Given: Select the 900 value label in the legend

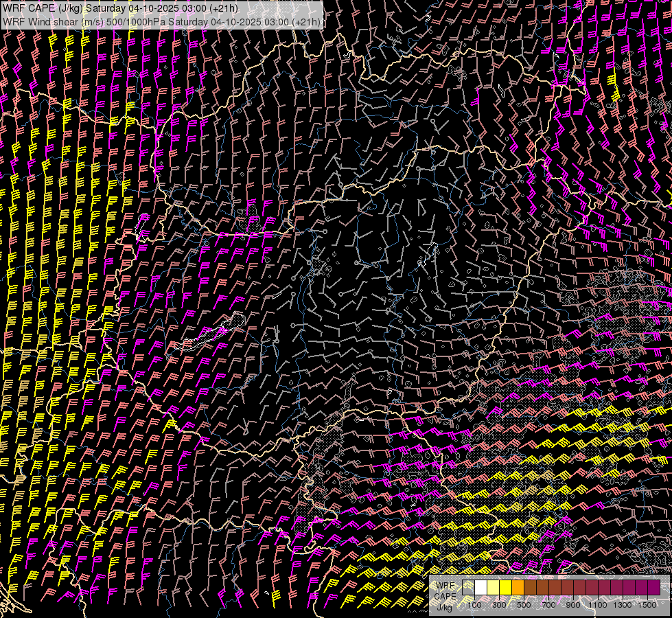Looking at the screenshot, I should (573, 605).
